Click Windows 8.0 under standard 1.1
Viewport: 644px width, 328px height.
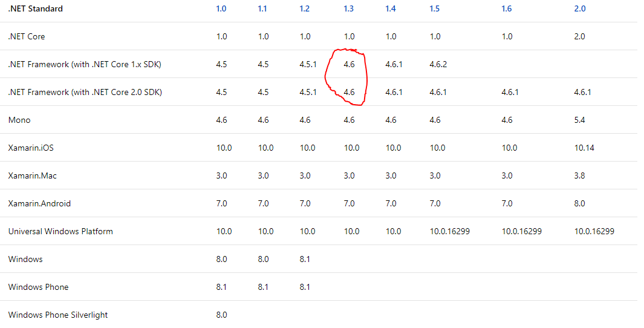click(263, 260)
